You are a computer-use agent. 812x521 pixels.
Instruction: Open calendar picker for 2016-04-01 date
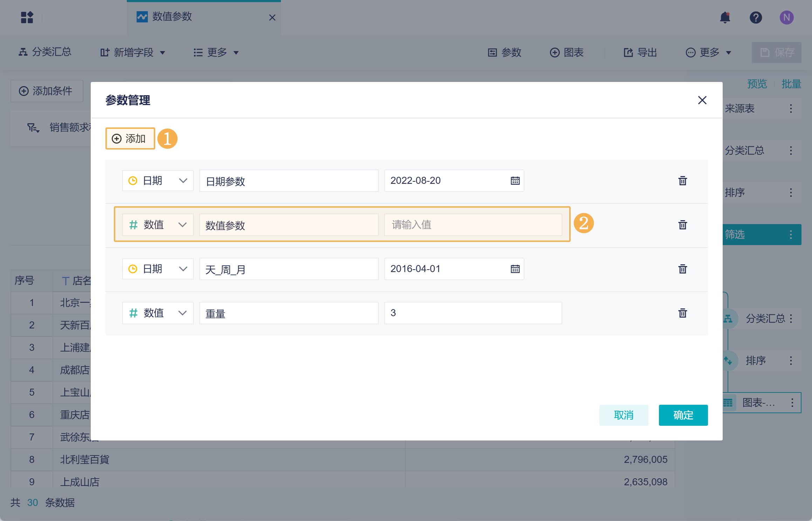point(515,269)
